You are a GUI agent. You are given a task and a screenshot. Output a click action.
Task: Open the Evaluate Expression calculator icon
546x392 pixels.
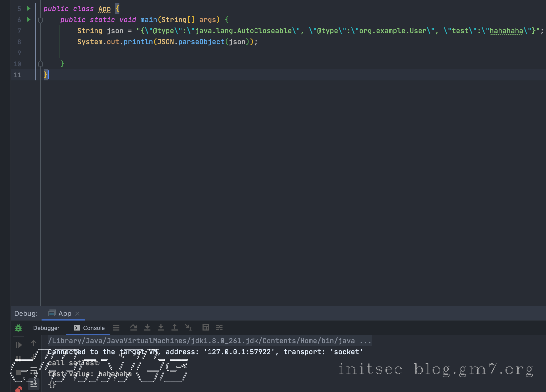pyautogui.click(x=206, y=327)
